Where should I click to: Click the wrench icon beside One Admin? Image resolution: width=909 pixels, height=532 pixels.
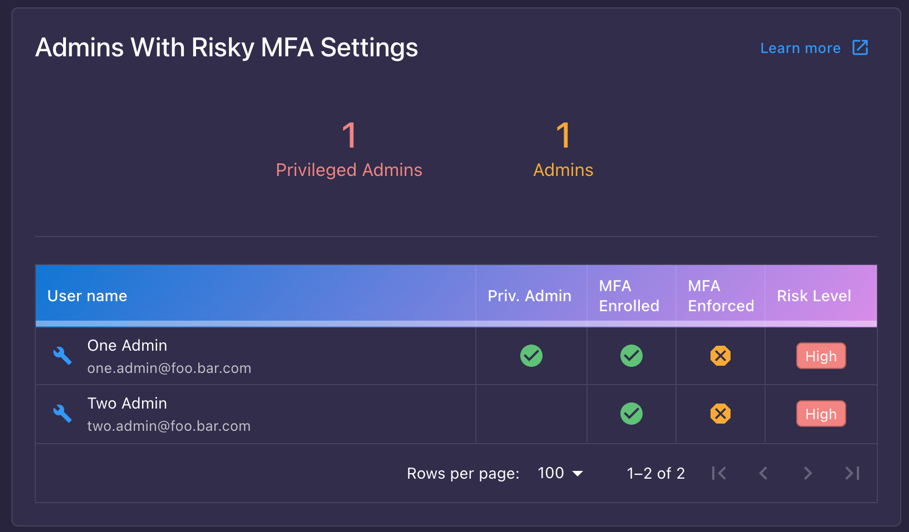(x=62, y=355)
